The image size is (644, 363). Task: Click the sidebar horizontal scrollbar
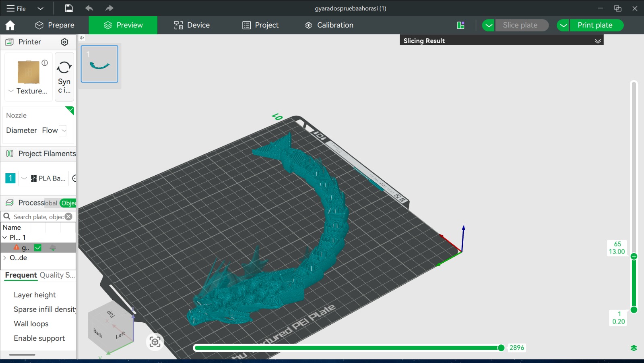pos(22,355)
